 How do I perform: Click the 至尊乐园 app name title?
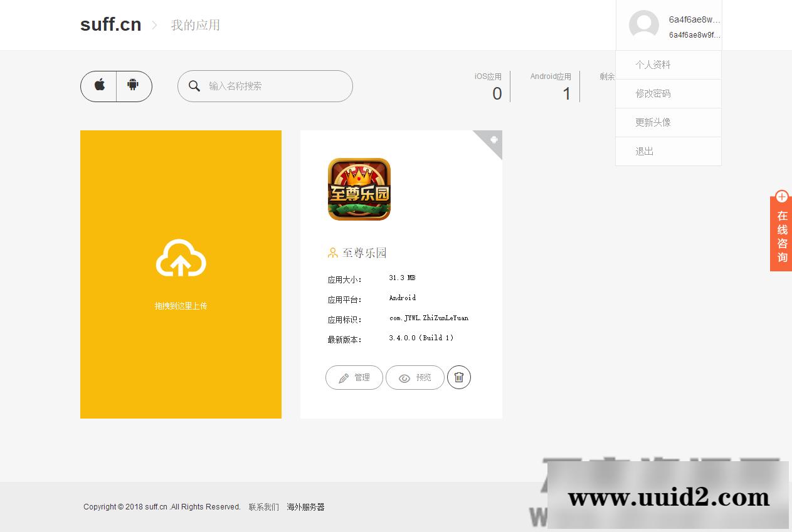pyautogui.click(x=364, y=253)
